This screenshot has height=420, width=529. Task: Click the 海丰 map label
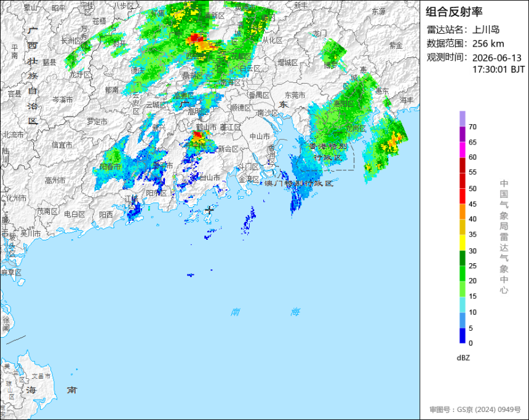(x=407, y=100)
